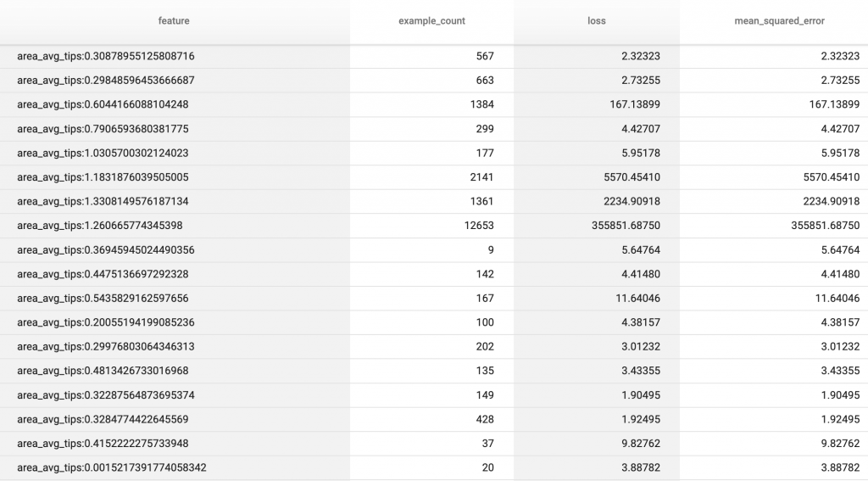Select row area_avg_tips:0.6044166088104248
868x481 pixels.
434,104
